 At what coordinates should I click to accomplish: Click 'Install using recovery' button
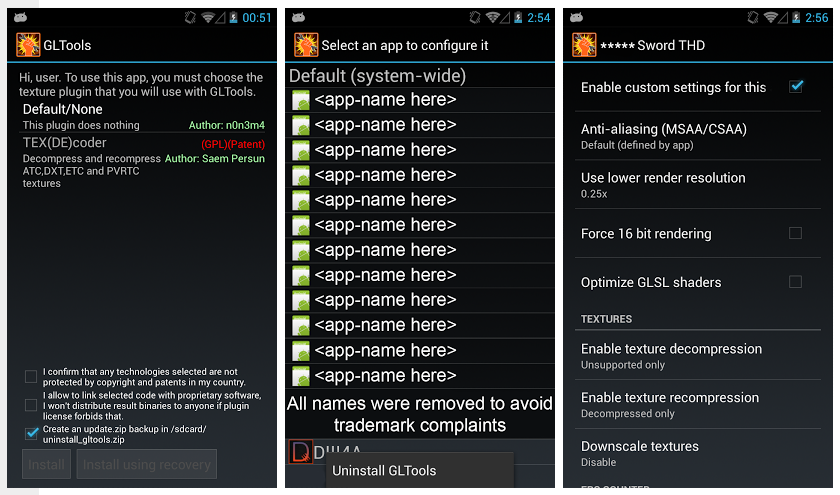[147, 464]
